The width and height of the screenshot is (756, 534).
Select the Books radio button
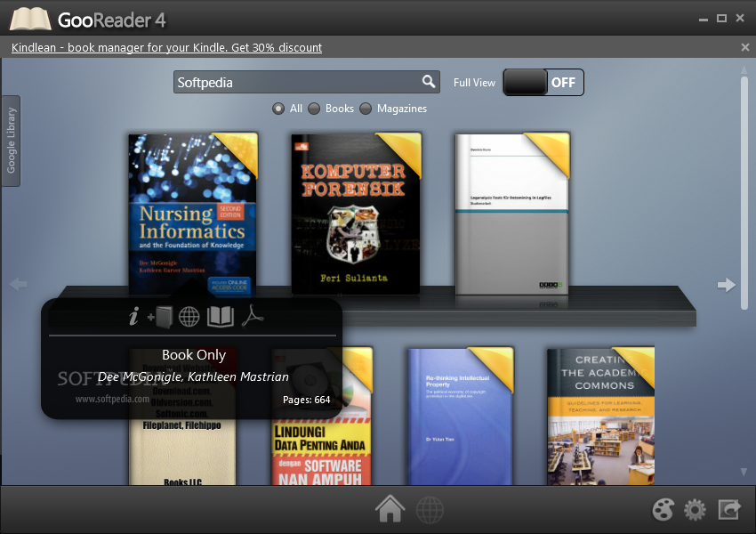click(x=314, y=109)
